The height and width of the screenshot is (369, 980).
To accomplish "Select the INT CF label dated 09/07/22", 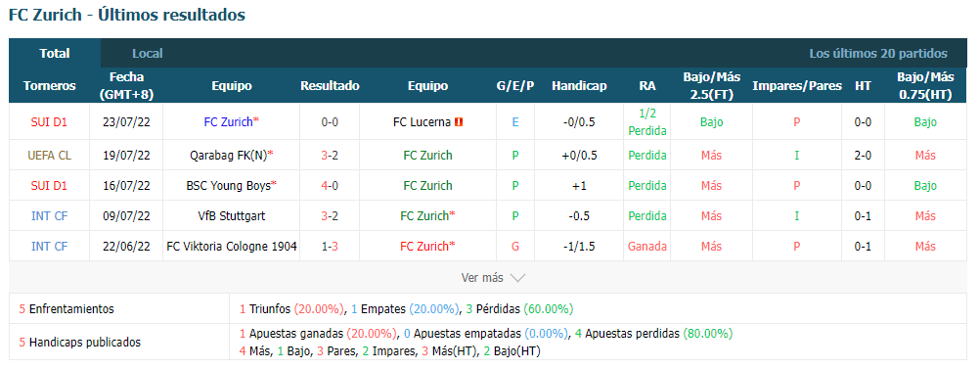I will (x=49, y=215).
